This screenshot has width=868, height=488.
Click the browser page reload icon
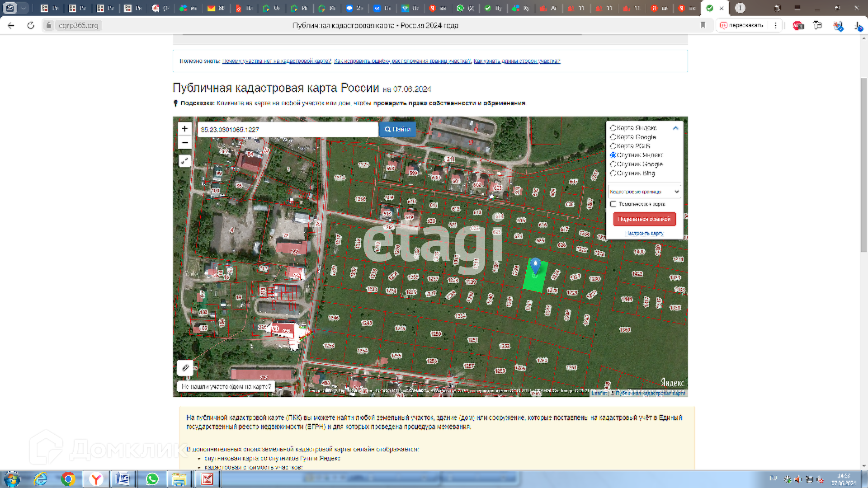click(31, 25)
